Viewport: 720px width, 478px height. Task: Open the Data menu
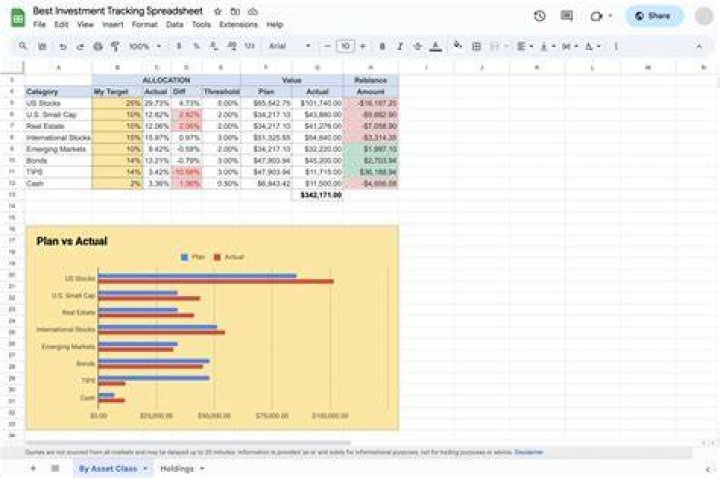click(174, 24)
